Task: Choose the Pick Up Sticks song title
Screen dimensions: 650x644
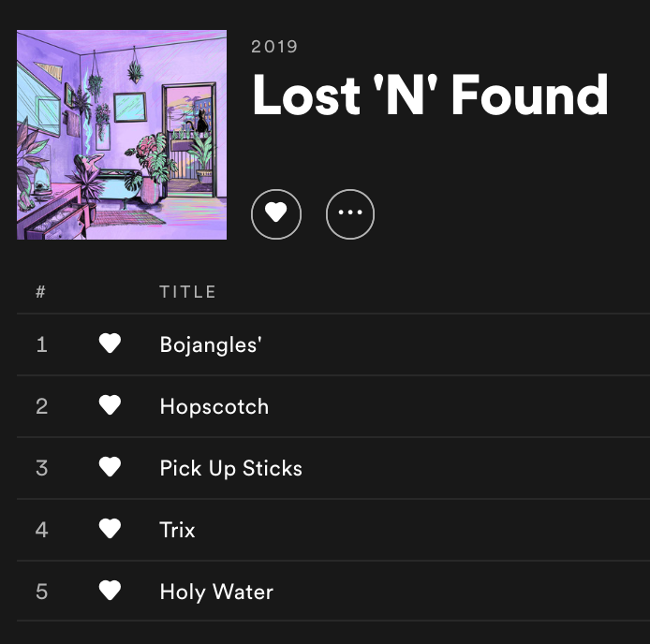Action: tap(231, 468)
